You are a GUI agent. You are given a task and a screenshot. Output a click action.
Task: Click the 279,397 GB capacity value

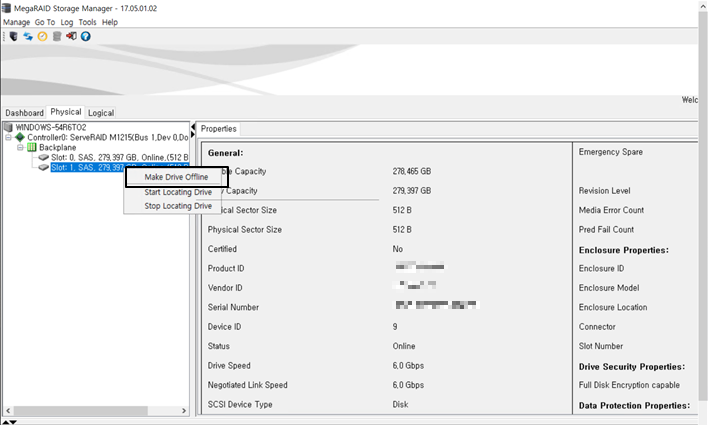[411, 191]
